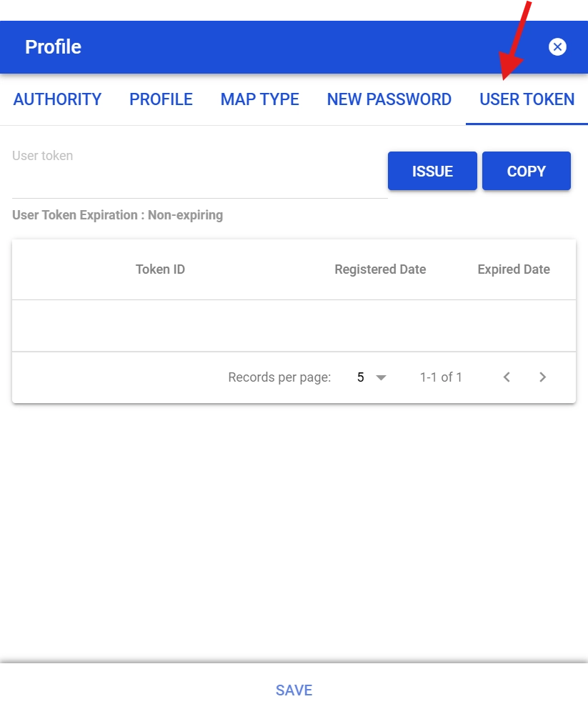Save the profile with SAVE
Viewport: 588px width, 714px height.
pos(294,690)
